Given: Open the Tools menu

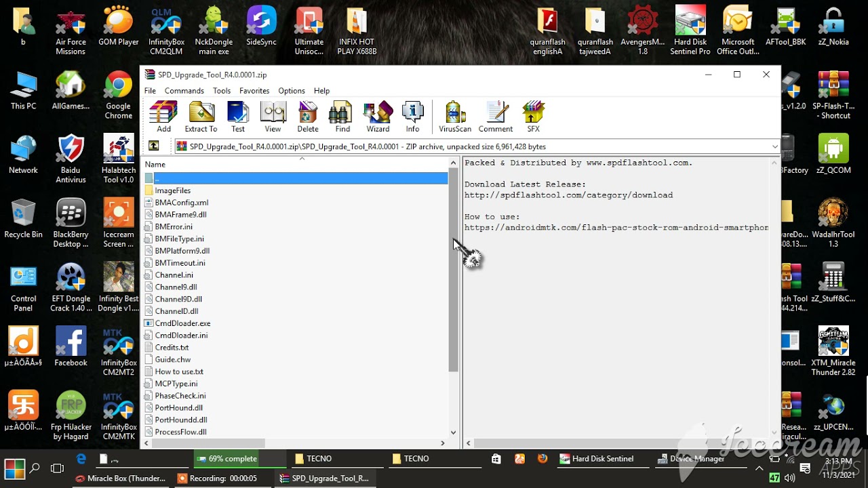Looking at the screenshot, I should (x=222, y=91).
